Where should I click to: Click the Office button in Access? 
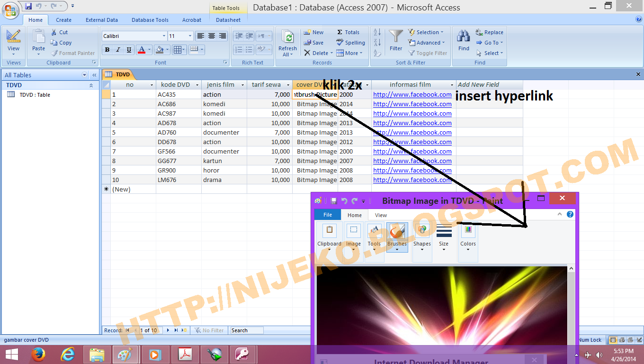10,9
